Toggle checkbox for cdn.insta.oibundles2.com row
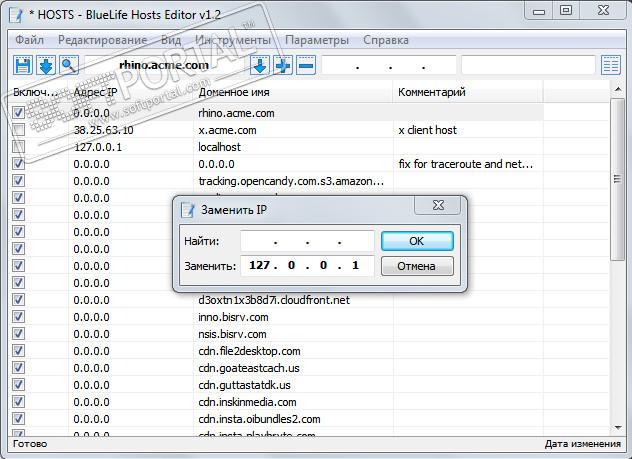The width and height of the screenshot is (632, 459). tap(18, 419)
